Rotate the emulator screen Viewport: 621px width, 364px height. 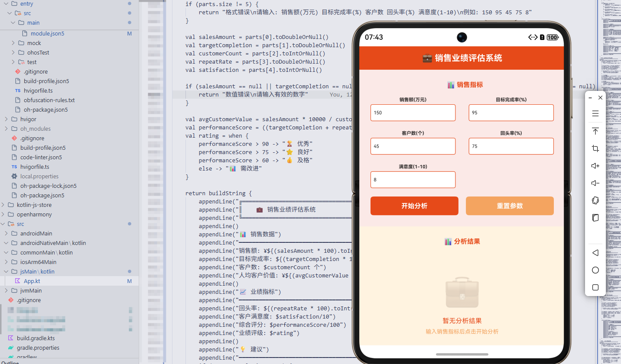click(595, 200)
